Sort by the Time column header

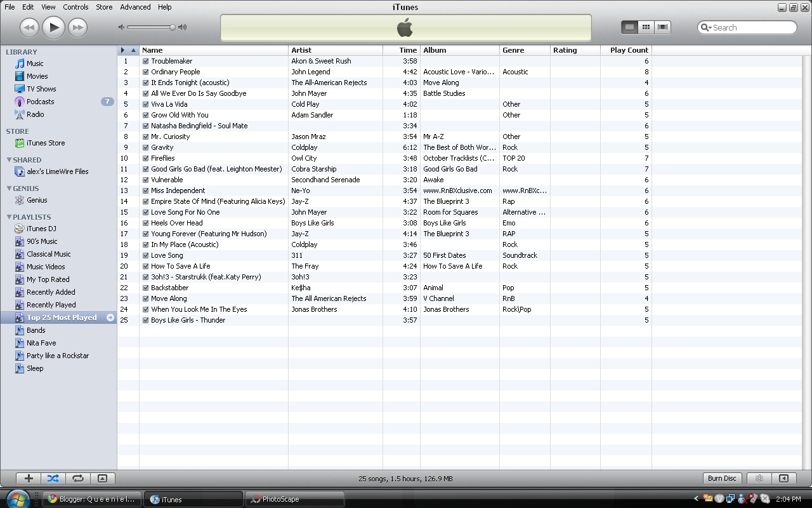402,50
